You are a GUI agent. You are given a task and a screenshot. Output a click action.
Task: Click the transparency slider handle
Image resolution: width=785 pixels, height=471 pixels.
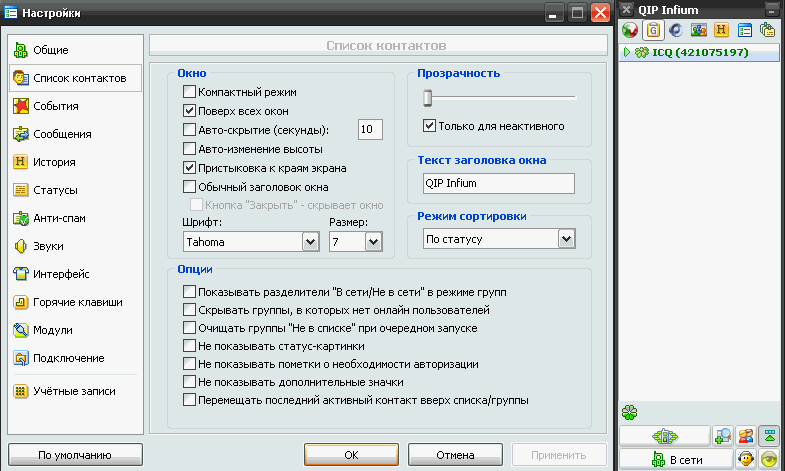(428, 98)
